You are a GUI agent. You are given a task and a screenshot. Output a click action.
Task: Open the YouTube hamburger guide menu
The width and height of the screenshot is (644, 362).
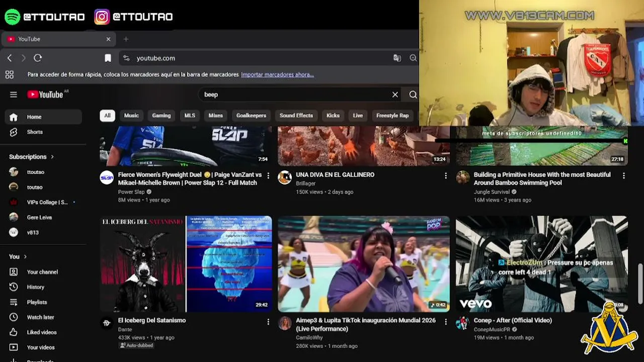(x=14, y=95)
